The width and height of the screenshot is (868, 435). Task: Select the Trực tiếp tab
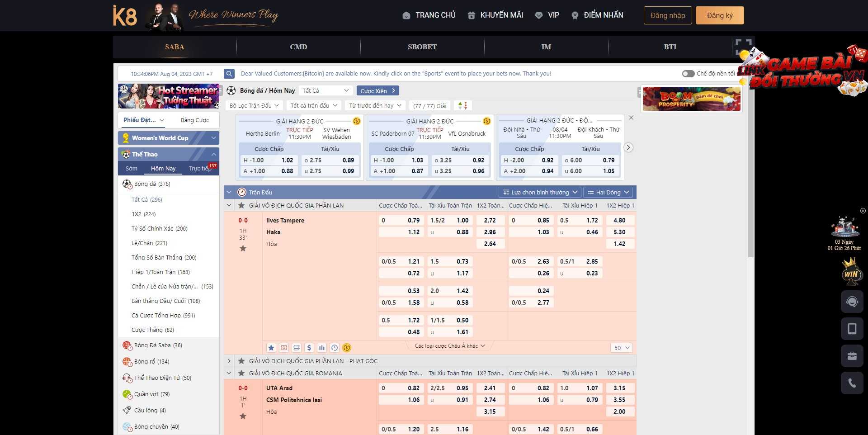click(x=200, y=168)
